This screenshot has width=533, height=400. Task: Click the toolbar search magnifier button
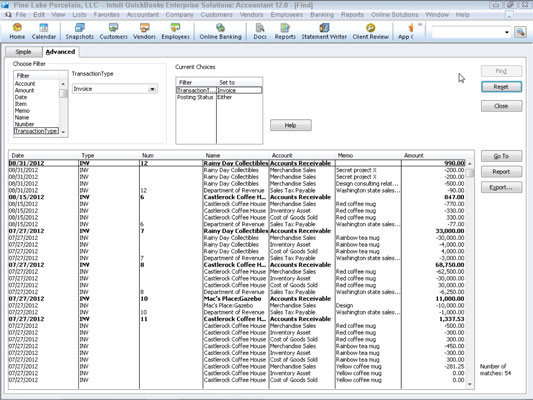pyautogui.click(x=520, y=32)
